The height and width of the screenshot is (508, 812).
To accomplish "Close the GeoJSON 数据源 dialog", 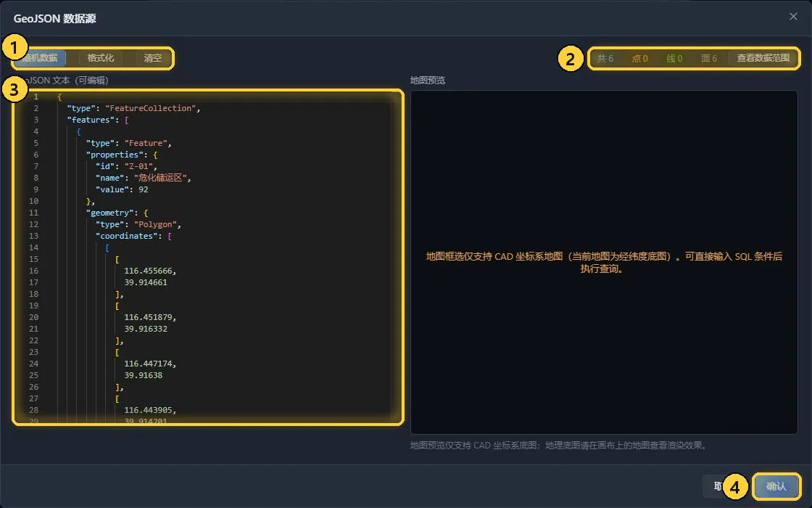I will [793, 17].
